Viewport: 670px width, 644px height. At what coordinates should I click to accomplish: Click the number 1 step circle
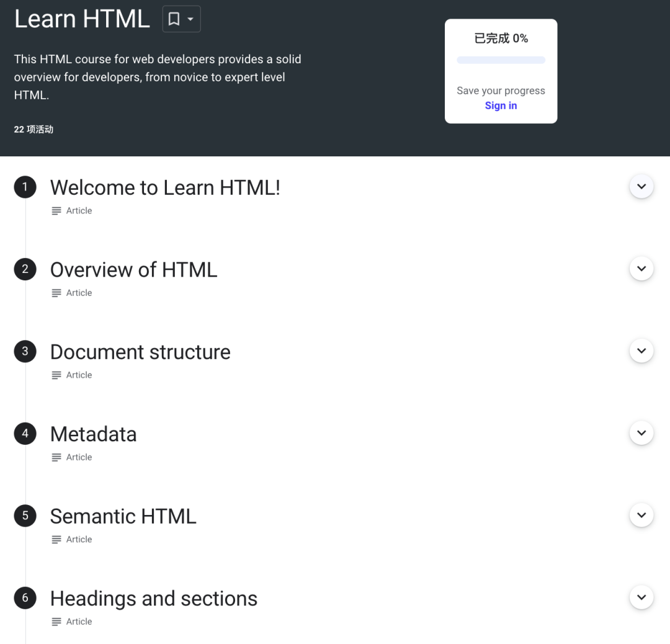coord(25,187)
